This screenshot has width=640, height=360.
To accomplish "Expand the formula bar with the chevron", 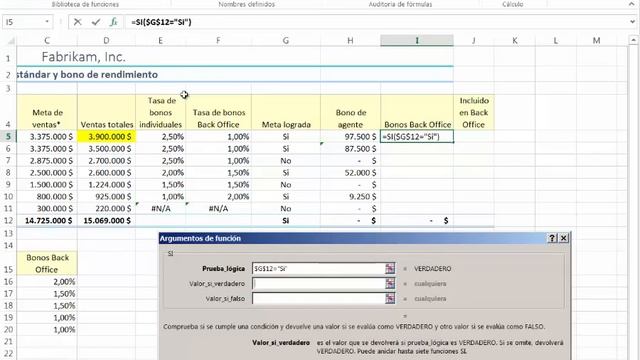I will (x=633, y=22).
